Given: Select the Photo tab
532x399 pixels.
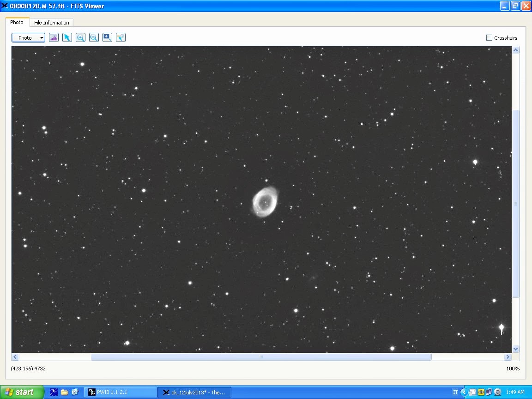Looking at the screenshot, I should pyautogui.click(x=17, y=22).
